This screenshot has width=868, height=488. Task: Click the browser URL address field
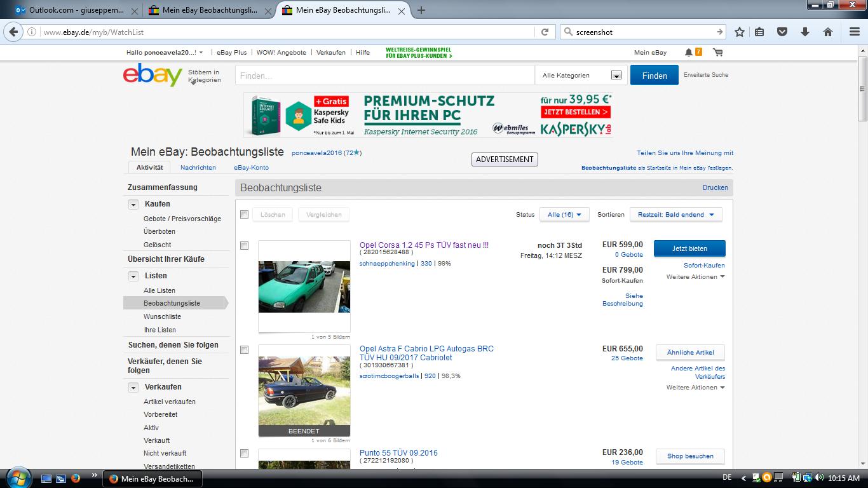(286, 32)
